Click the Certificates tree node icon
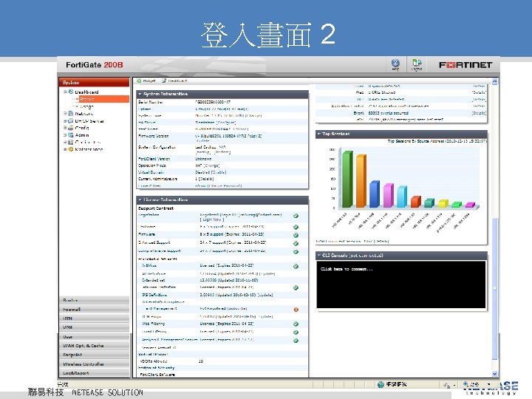 (71, 142)
